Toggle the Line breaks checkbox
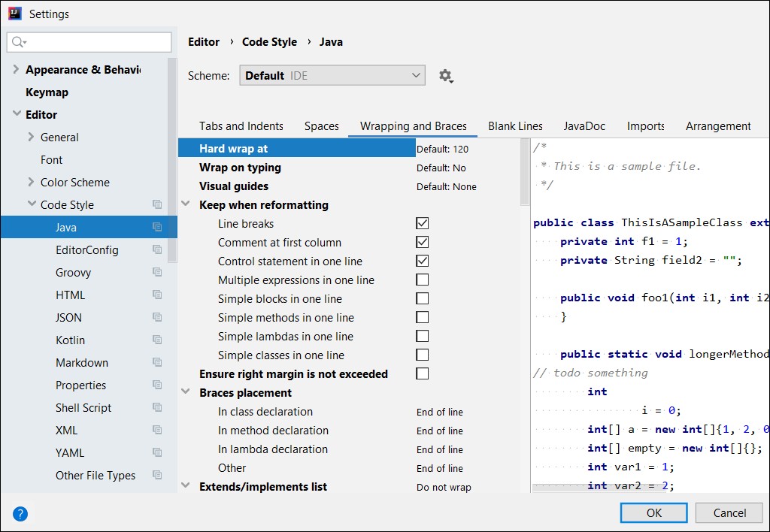This screenshot has height=532, width=770. (423, 223)
